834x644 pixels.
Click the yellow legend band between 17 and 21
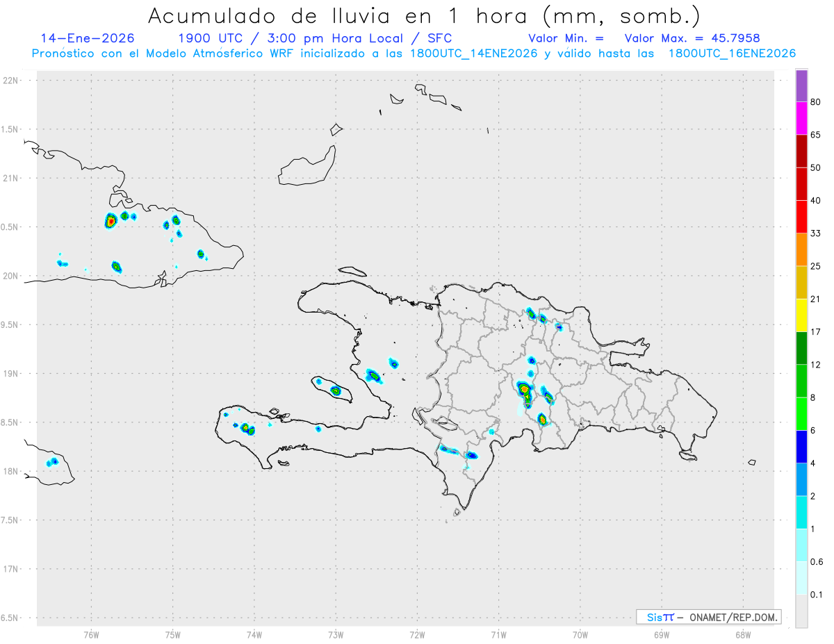point(801,316)
